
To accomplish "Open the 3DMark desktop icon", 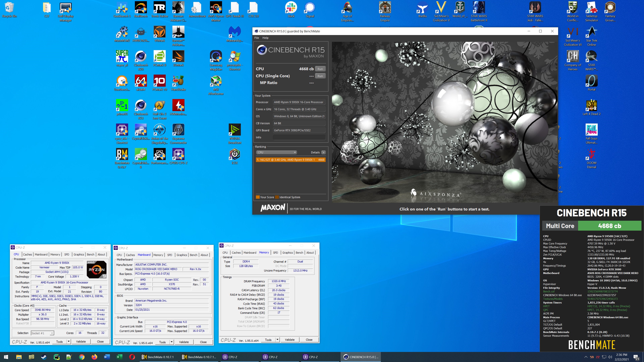I will (178, 59).
